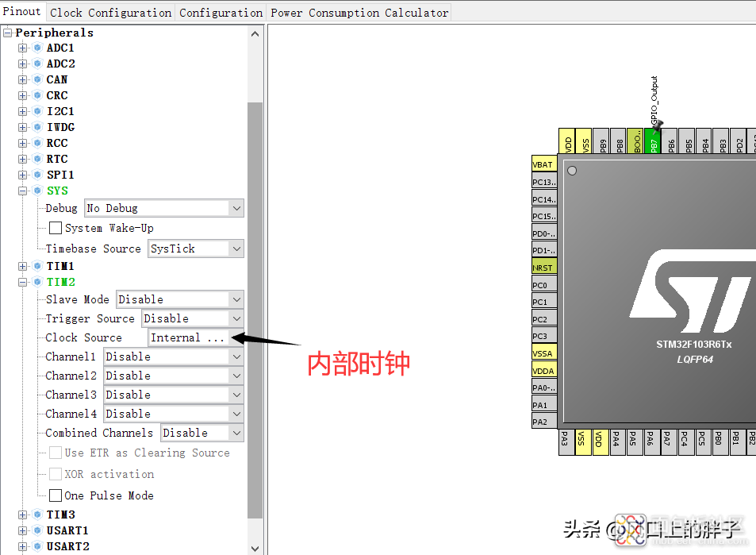The height and width of the screenshot is (555, 756).
Task: Enable the System Wake-Up checkbox
Action: (56, 228)
